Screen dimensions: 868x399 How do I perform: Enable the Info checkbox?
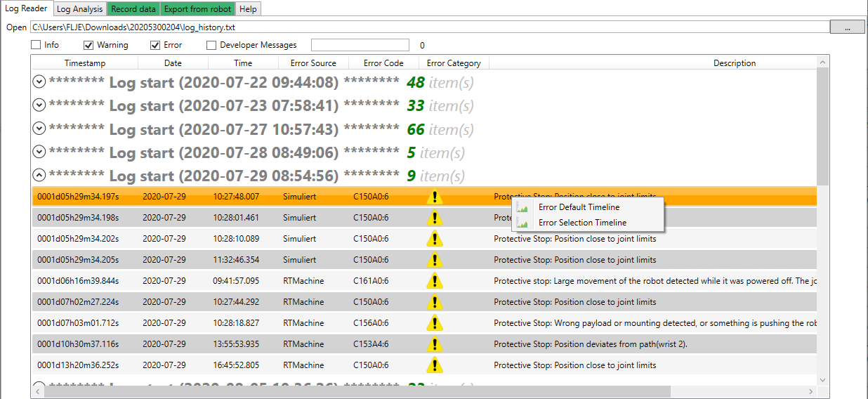36,45
